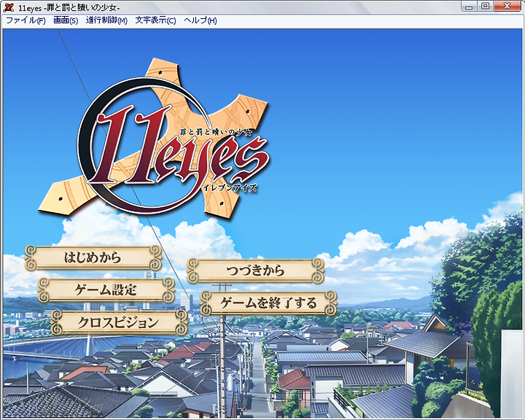This screenshot has width=525, height=420.
Task: Open the クロスビジョン button
Action: (119, 322)
